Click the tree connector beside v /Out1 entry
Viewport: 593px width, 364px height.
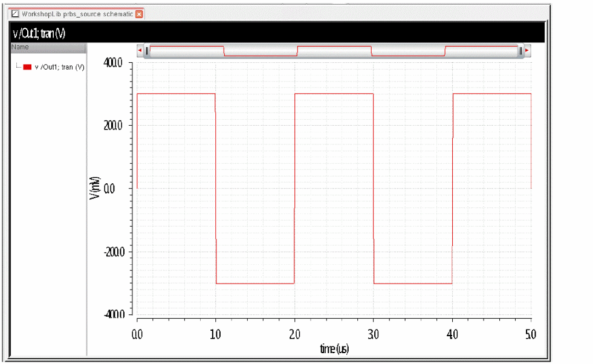click(18, 67)
